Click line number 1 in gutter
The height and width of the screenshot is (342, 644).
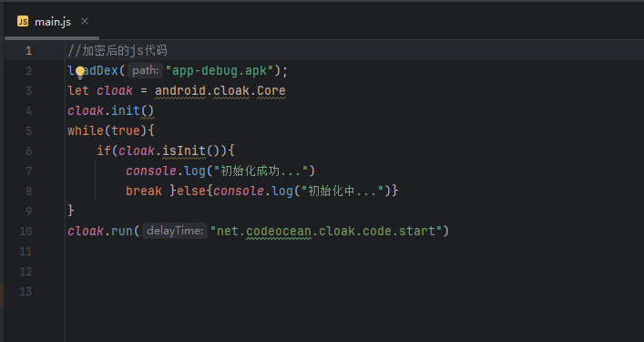click(x=29, y=50)
